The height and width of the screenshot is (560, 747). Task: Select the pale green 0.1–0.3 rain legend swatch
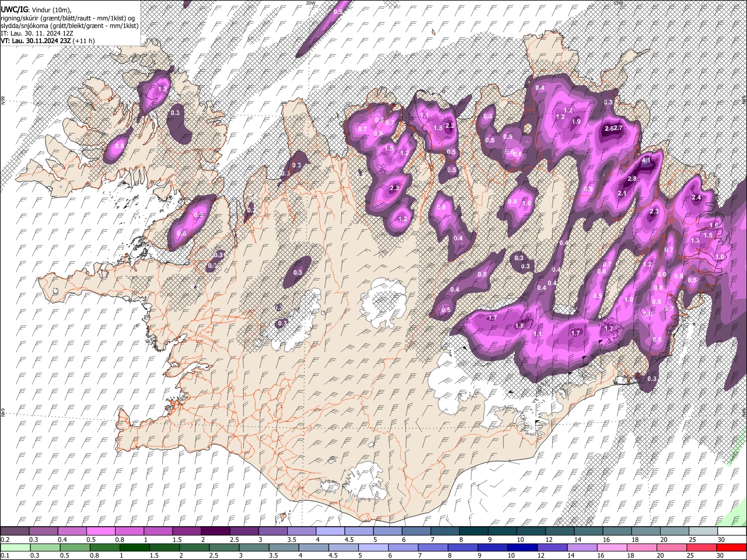[15, 548]
